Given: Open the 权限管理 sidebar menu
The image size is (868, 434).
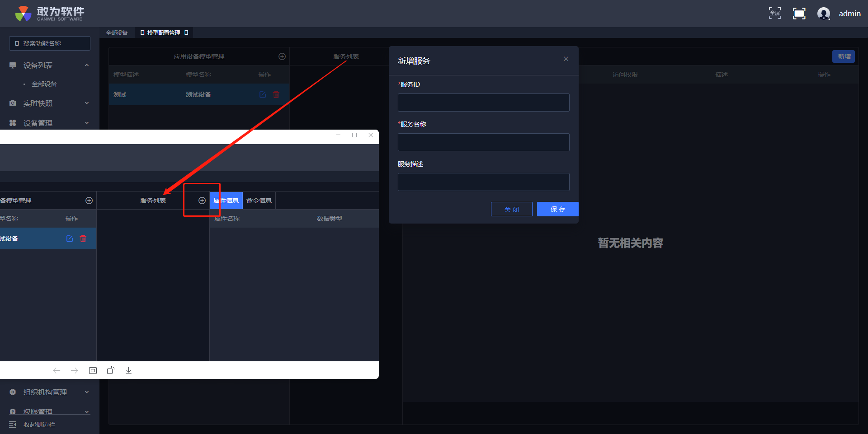Looking at the screenshot, I should pos(38,411).
